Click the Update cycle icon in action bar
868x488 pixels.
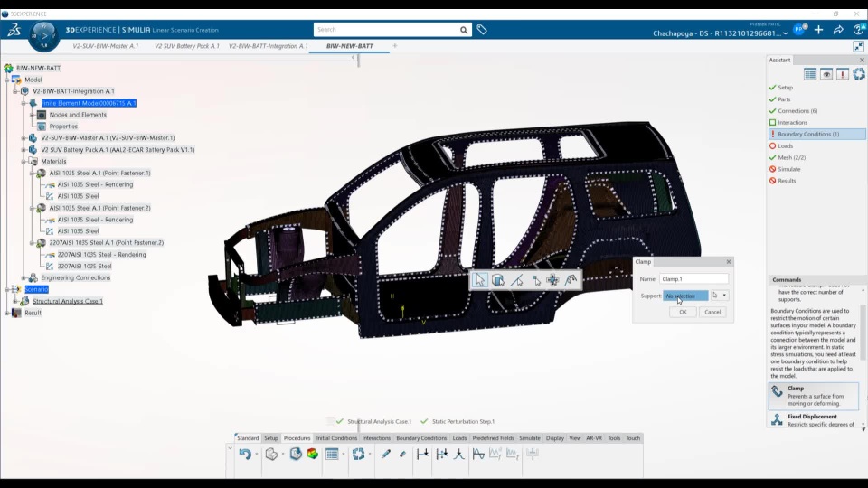(358, 455)
